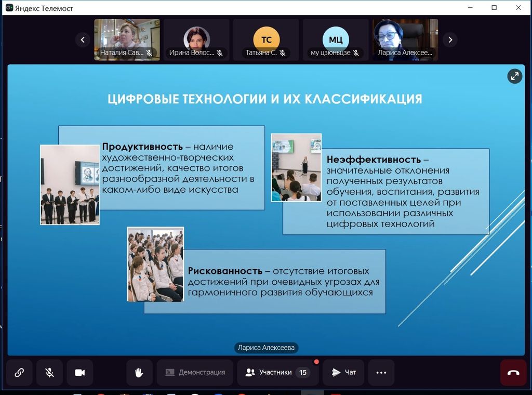
Task: Open the Чат chat panel
Action: [x=343, y=372]
